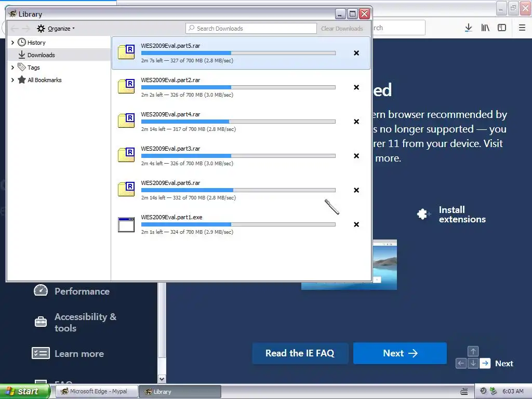Click the History clock icon
The width and height of the screenshot is (532, 399).
coord(22,42)
